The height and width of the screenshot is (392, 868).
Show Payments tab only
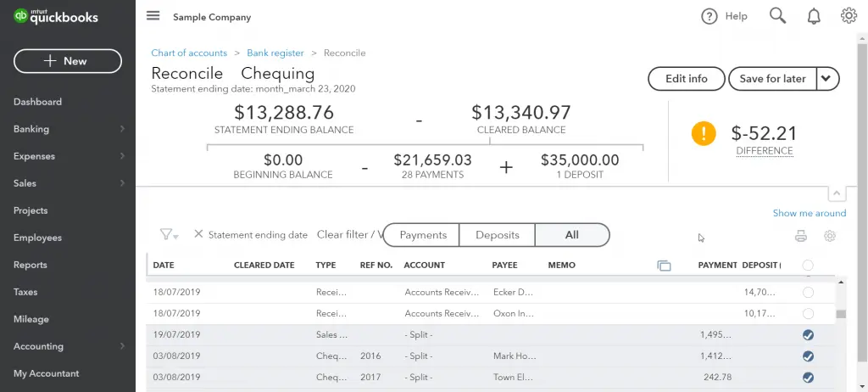coord(423,235)
